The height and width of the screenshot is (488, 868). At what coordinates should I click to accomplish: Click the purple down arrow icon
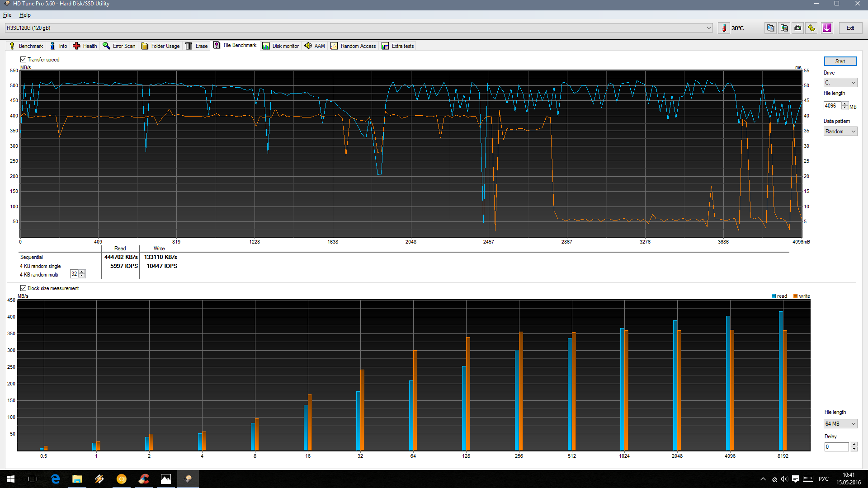pyautogui.click(x=827, y=28)
